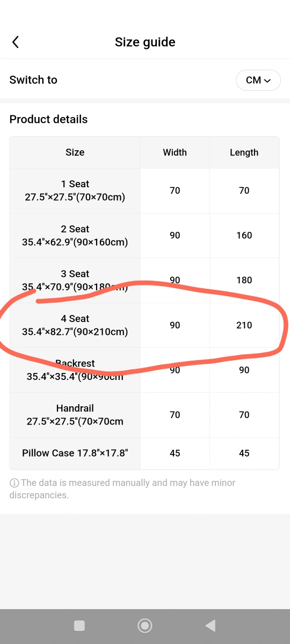This screenshot has width=290, height=644.
Task: Tap the Size column header
Action: [75, 152]
